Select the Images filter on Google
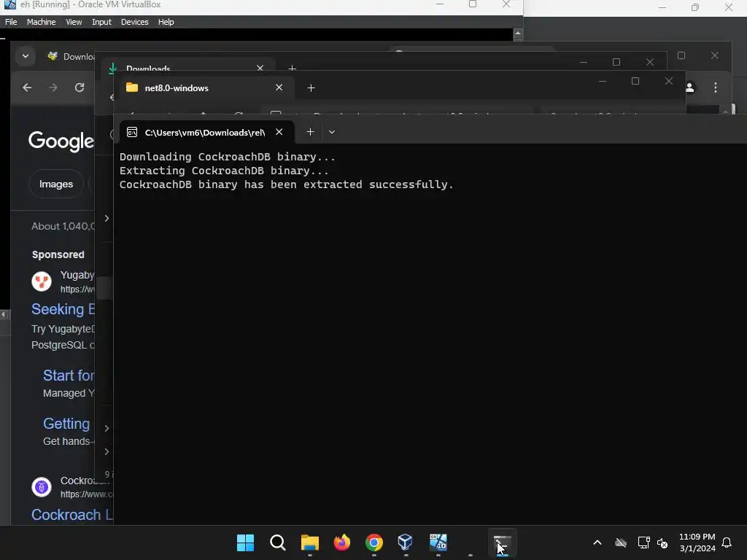 point(55,184)
